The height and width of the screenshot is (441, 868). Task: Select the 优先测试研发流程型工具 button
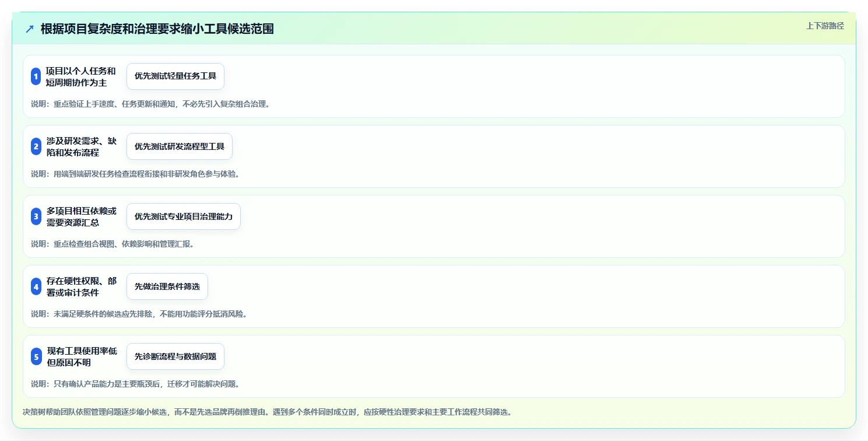[180, 146]
